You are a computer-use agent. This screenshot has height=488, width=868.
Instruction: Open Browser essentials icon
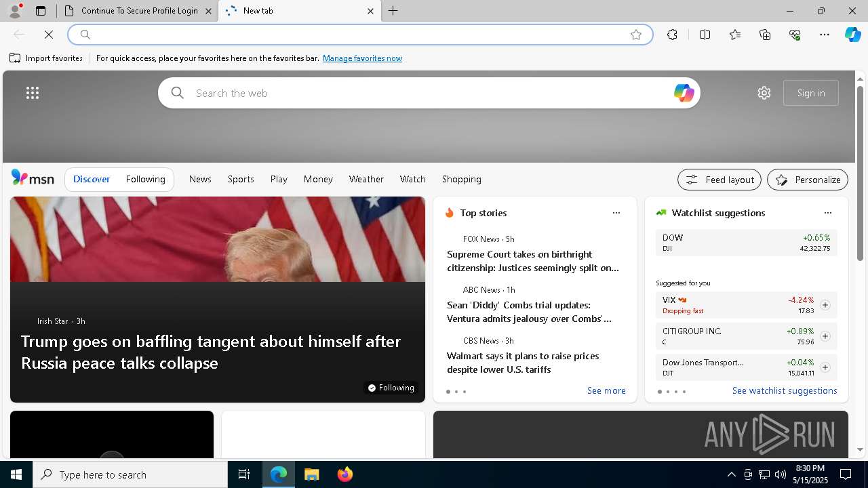point(795,35)
